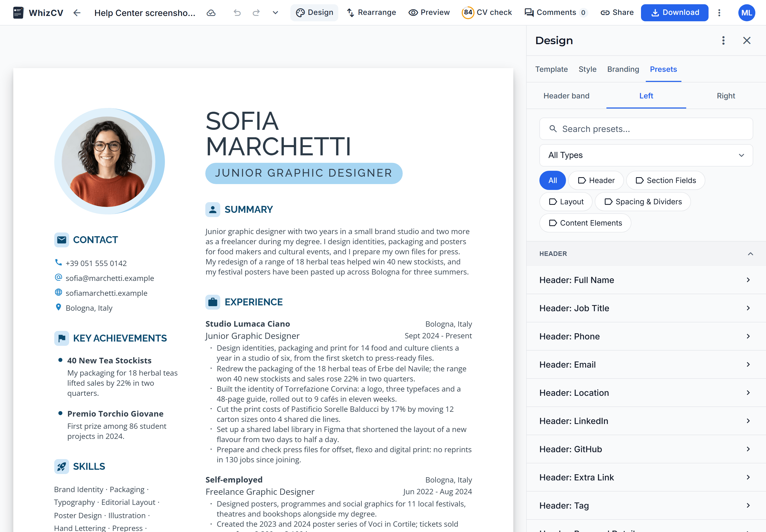Viewport: 766px width, 532px height.
Task: Redo the last change
Action: [256, 13]
